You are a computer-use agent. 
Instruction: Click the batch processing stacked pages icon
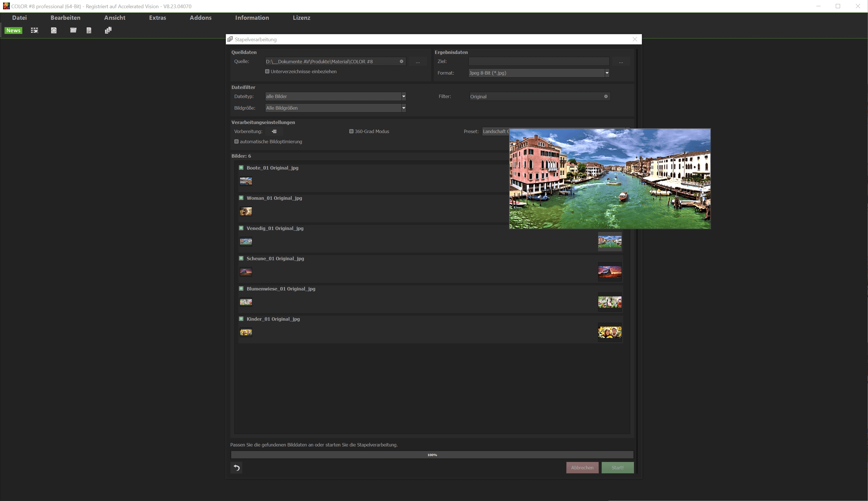(x=108, y=30)
